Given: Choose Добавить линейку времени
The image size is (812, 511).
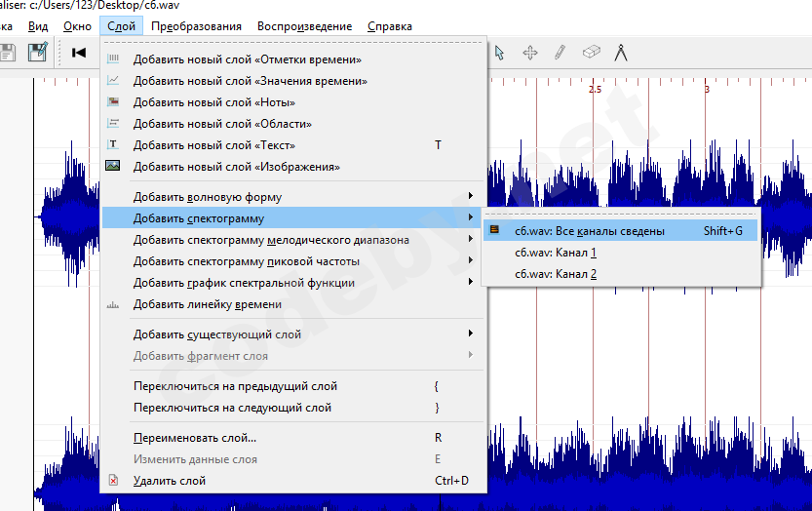Looking at the screenshot, I should coord(294,304).
